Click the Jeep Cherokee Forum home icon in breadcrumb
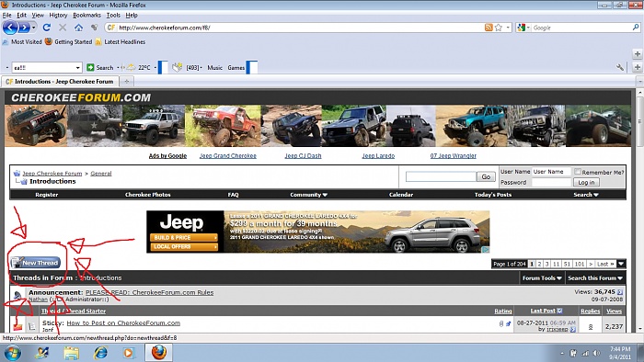The width and height of the screenshot is (644, 362). pyautogui.click(x=17, y=173)
